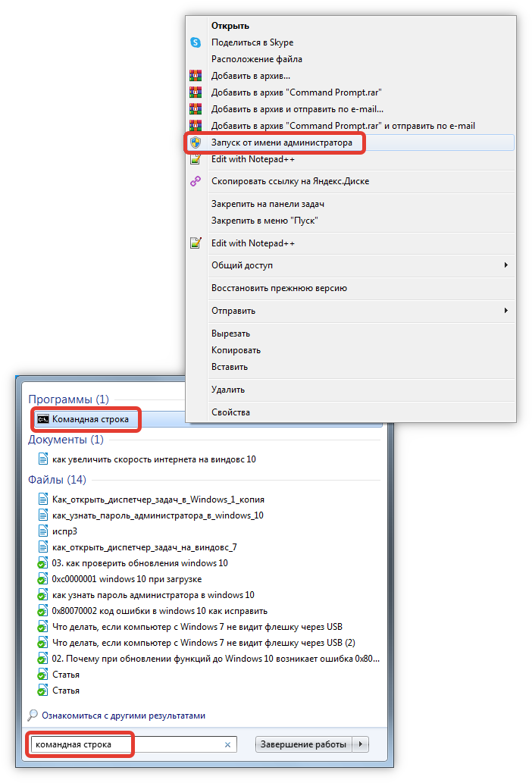
Task: Choose "Поделиться в Skype"
Action: pyautogui.click(x=252, y=42)
